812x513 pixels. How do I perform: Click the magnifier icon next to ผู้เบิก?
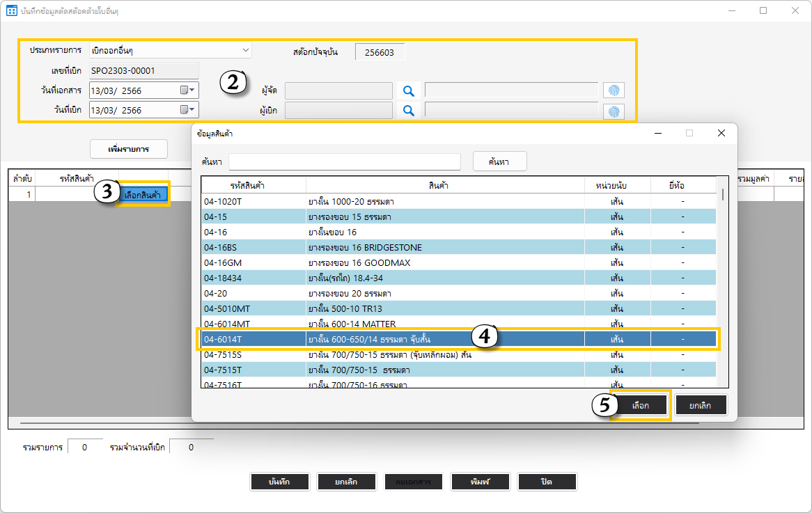(x=409, y=110)
